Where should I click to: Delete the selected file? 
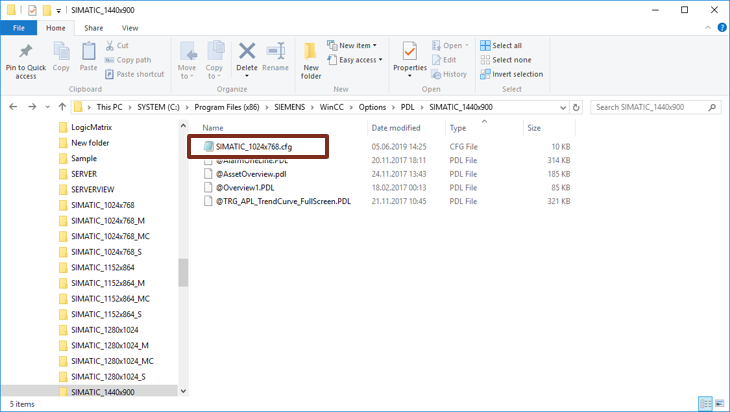click(x=247, y=60)
